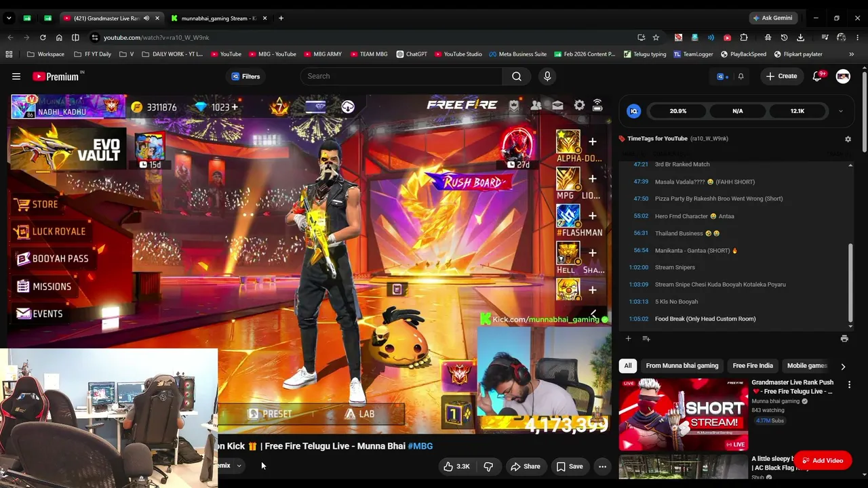Open Chrome three-dot menu
The height and width of the screenshot is (488, 868).
(x=858, y=37)
